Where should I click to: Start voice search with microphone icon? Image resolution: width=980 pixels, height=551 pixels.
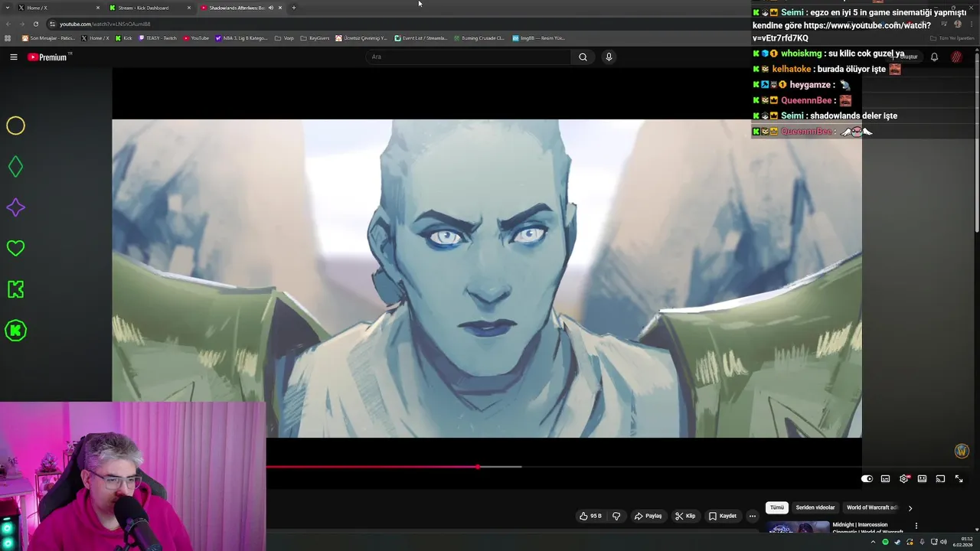point(609,57)
